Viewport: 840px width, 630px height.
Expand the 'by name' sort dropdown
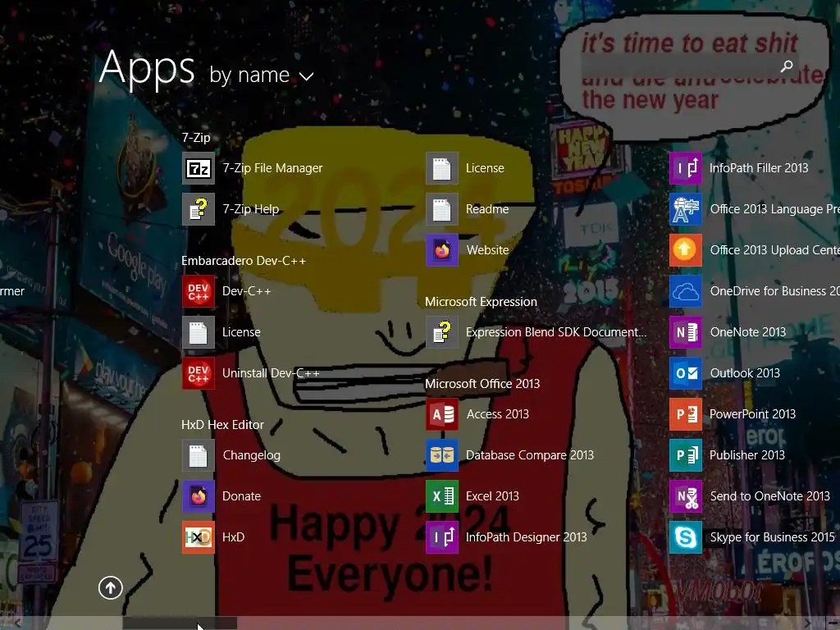261,75
